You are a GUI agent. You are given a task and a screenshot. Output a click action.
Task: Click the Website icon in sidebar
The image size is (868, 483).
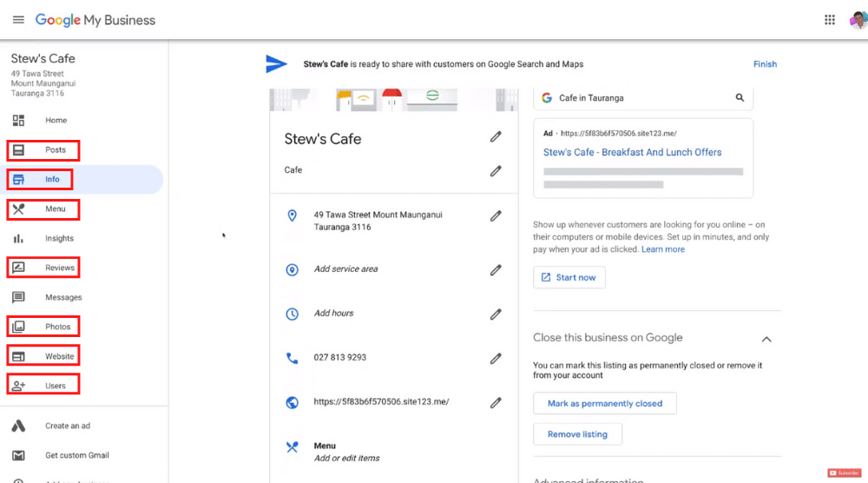click(18, 356)
